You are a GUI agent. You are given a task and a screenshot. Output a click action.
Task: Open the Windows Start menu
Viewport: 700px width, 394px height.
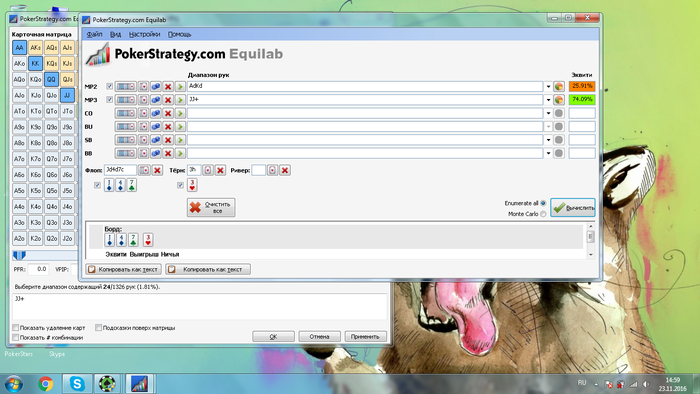[13, 383]
